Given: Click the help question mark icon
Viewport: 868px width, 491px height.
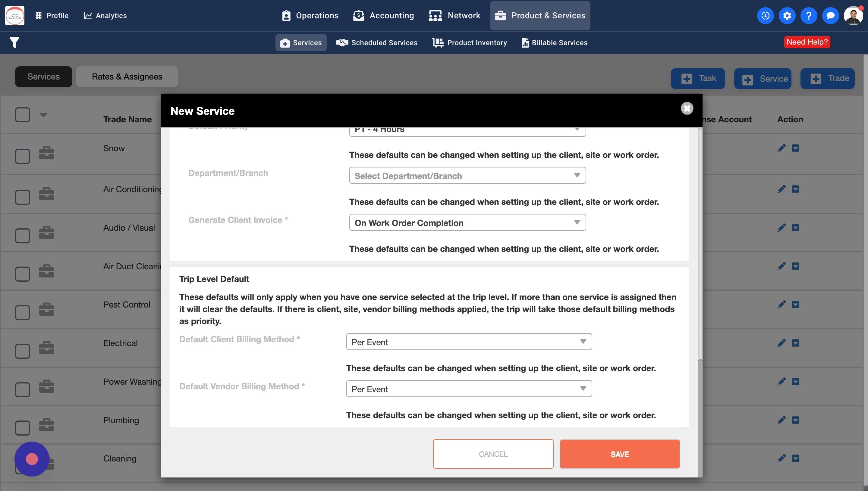Looking at the screenshot, I should point(809,15).
